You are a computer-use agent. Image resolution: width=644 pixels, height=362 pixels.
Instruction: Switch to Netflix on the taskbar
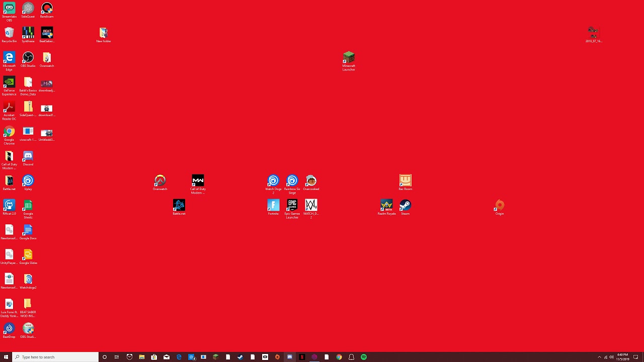pyautogui.click(x=302, y=357)
